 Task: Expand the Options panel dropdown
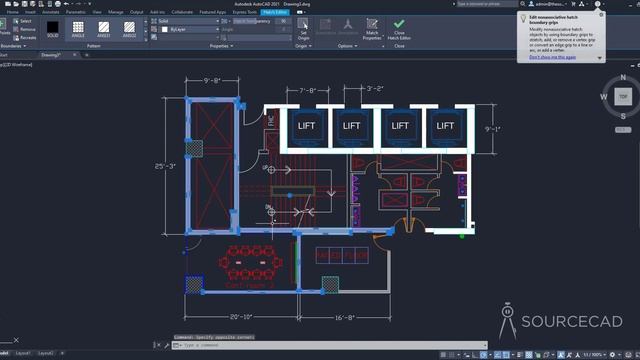(x=347, y=46)
